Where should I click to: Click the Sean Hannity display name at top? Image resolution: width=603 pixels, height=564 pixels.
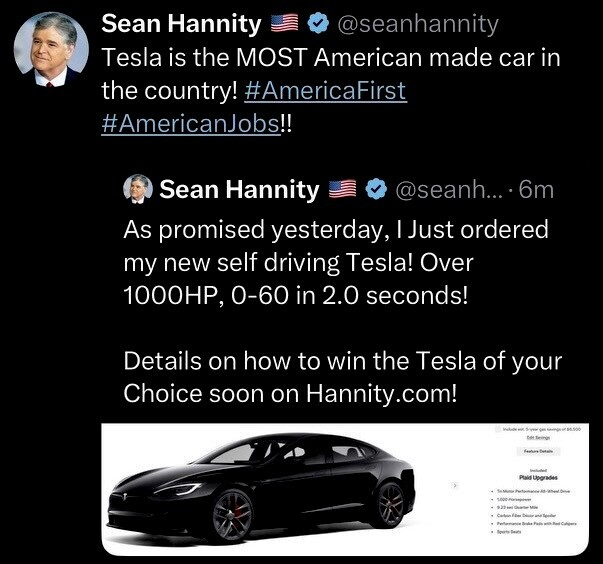(x=180, y=24)
